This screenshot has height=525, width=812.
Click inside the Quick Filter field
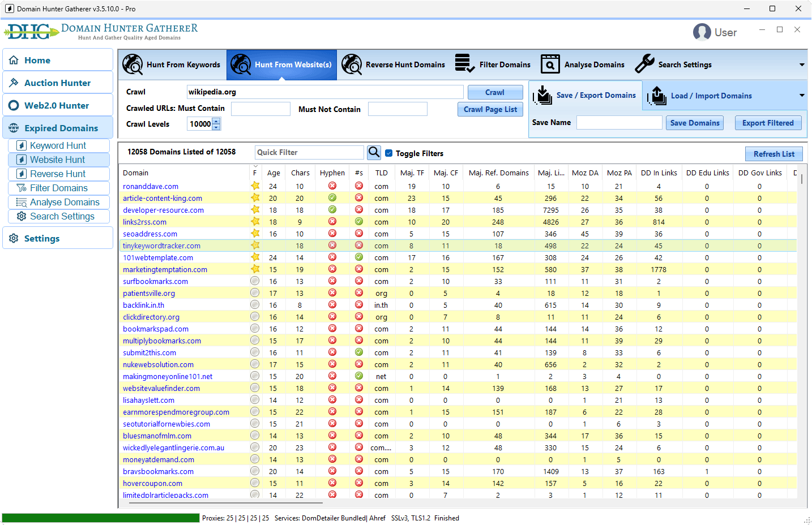point(309,152)
